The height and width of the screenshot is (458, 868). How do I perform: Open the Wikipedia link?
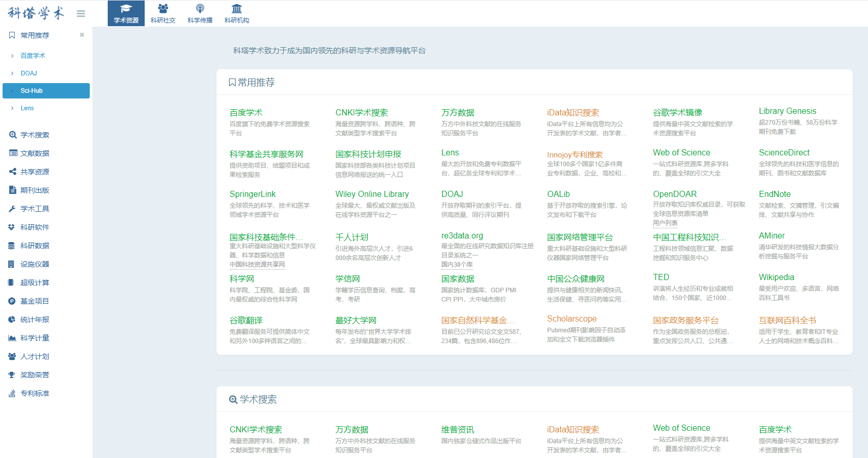[x=776, y=277]
